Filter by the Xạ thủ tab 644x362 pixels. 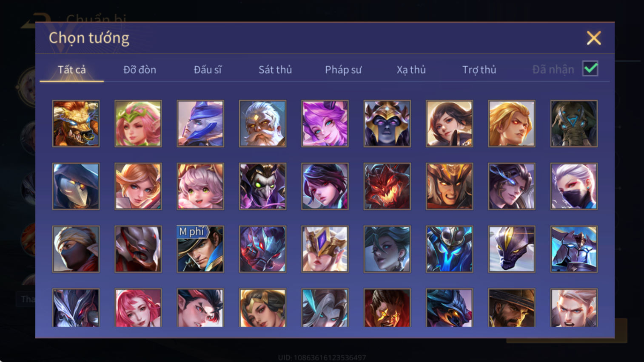pos(411,70)
